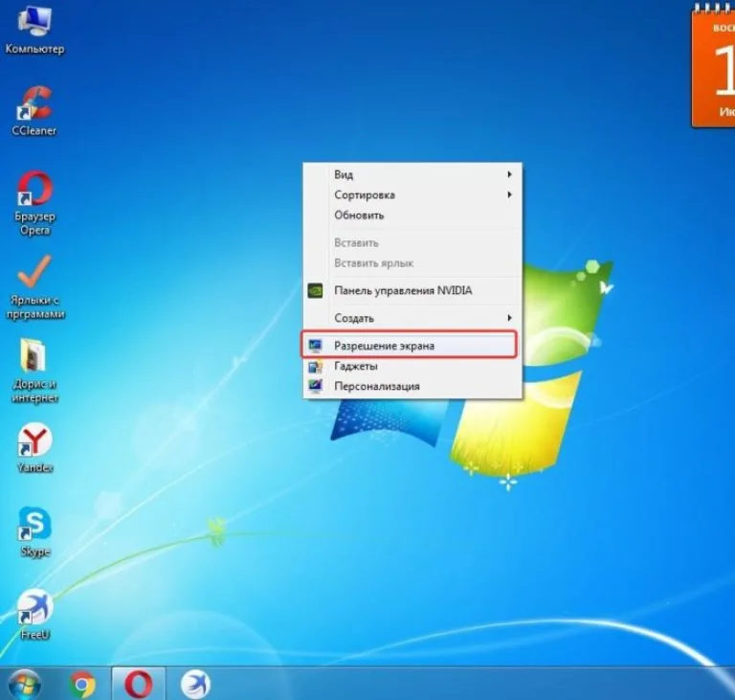Switch to Opera in the taskbar
This screenshot has height=700, width=735.
138,684
